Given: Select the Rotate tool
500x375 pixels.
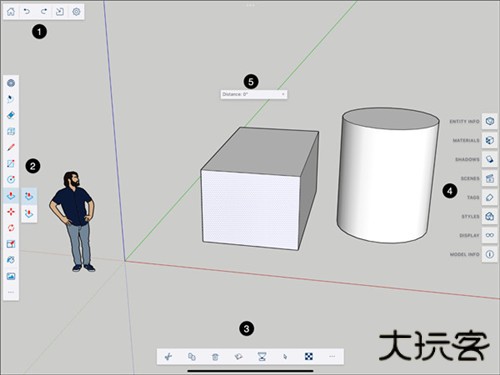Looking at the screenshot, I should coord(11,228).
